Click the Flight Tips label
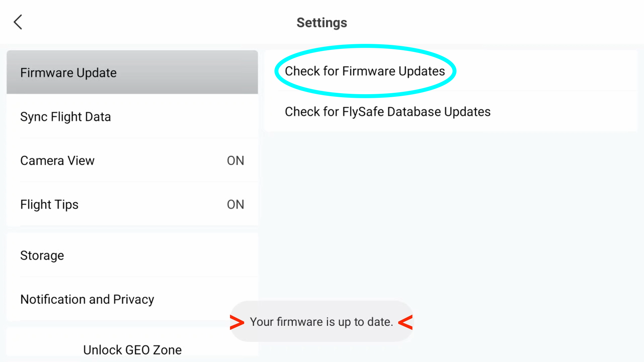The image size is (644, 362). [49, 204]
